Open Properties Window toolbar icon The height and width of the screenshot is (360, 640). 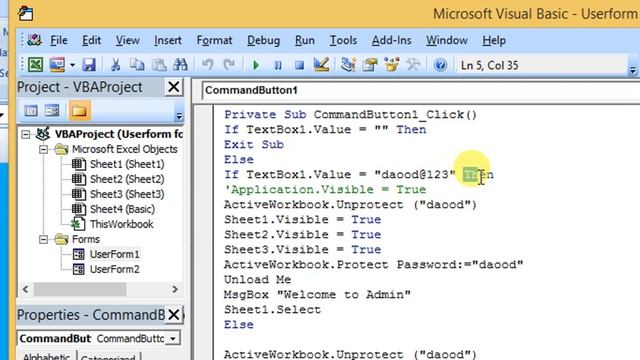tap(370, 65)
